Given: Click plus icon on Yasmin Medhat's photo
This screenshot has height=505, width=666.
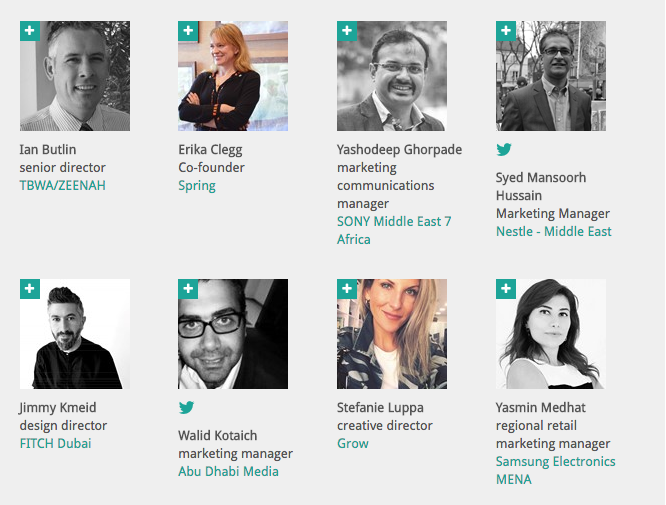Looking at the screenshot, I should coord(505,289).
